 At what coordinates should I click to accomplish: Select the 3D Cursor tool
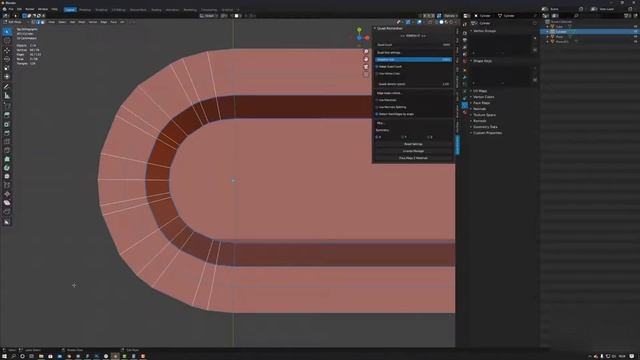7,41
